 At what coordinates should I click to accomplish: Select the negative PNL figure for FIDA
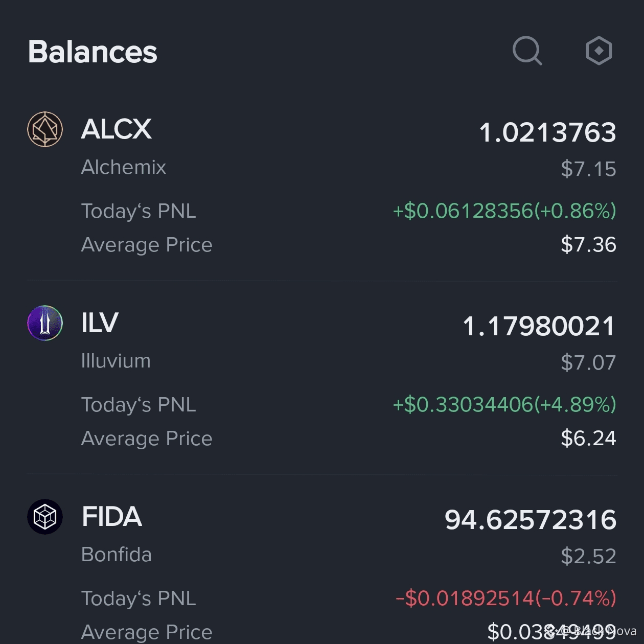506,598
